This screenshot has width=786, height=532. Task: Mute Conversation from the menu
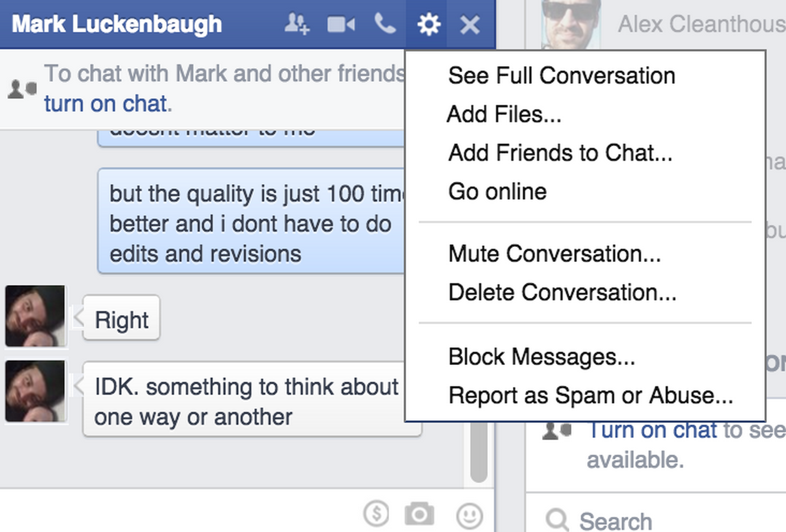click(x=554, y=253)
